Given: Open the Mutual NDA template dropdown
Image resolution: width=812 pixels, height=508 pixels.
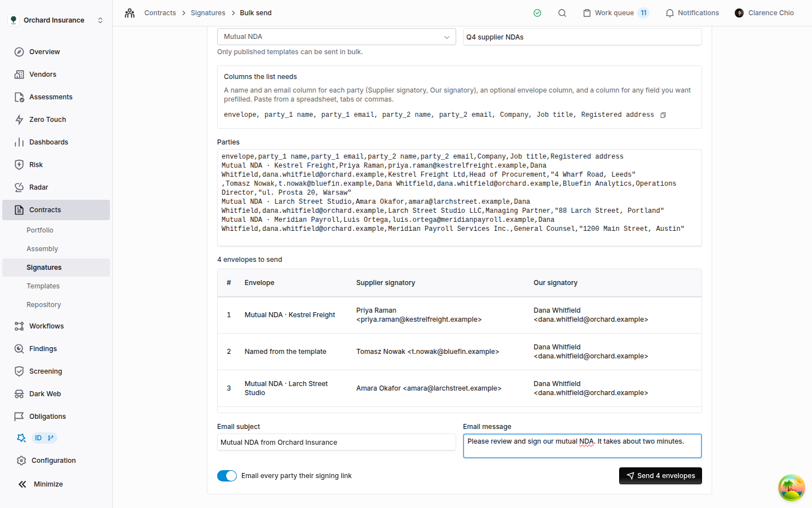Looking at the screenshot, I should (337, 37).
